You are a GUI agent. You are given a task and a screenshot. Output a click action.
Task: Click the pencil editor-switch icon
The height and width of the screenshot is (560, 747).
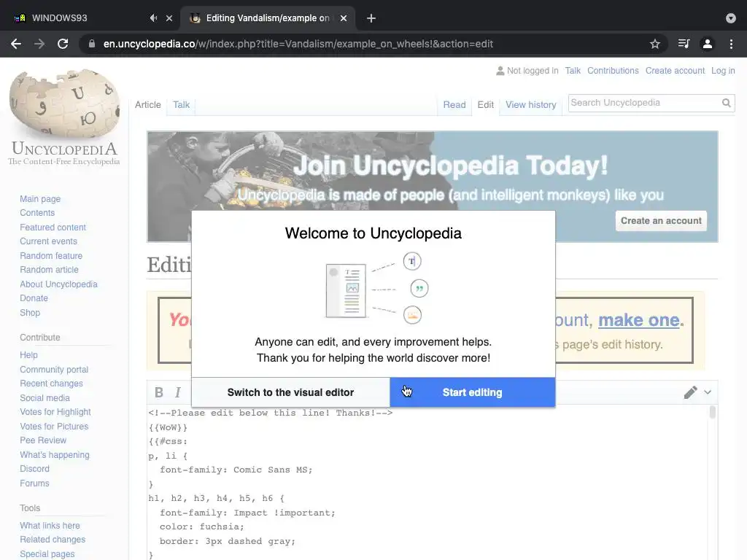point(690,392)
